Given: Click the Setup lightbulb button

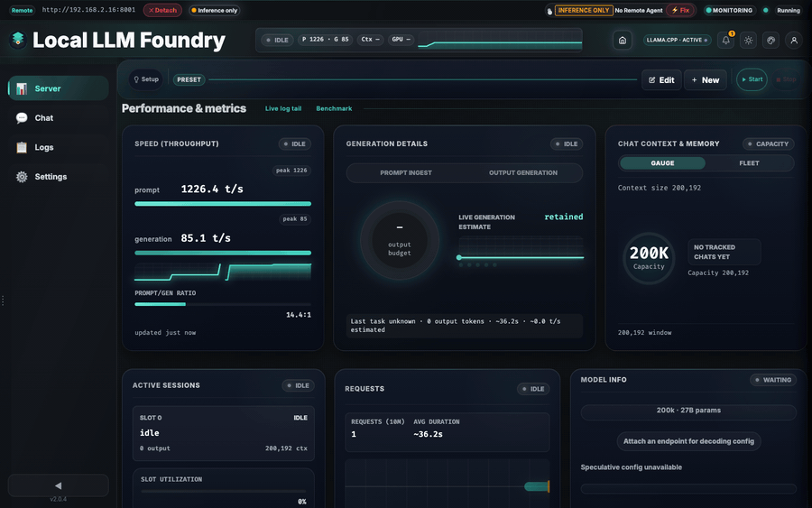Looking at the screenshot, I should 146,79.
